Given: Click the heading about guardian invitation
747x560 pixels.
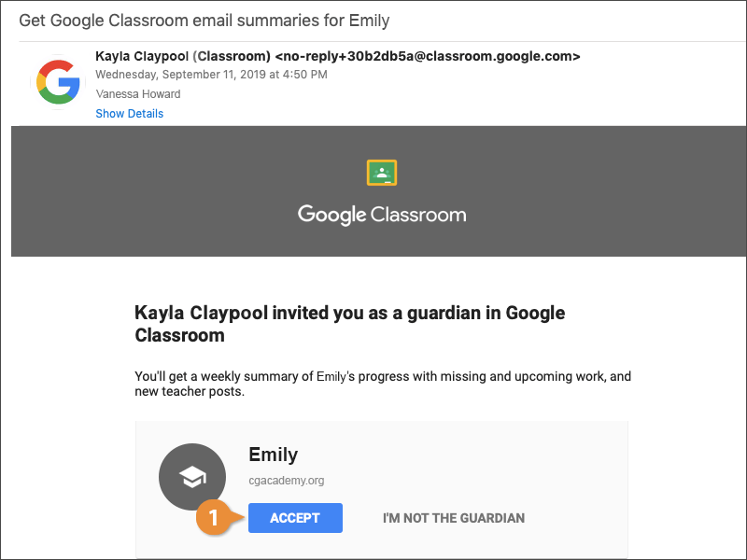Looking at the screenshot, I should (x=349, y=324).
